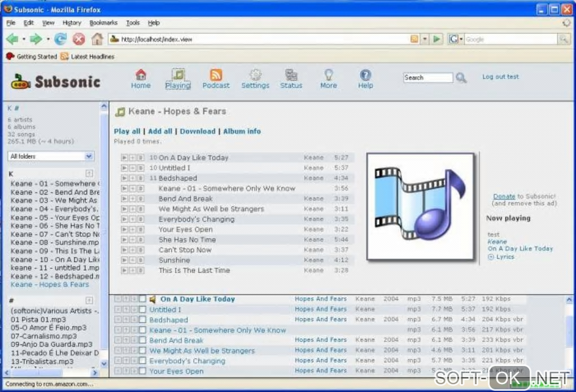Image resolution: width=576 pixels, height=392 pixels.
Task: Click the RSS feed icon in address bar
Action: tap(414, 39)
